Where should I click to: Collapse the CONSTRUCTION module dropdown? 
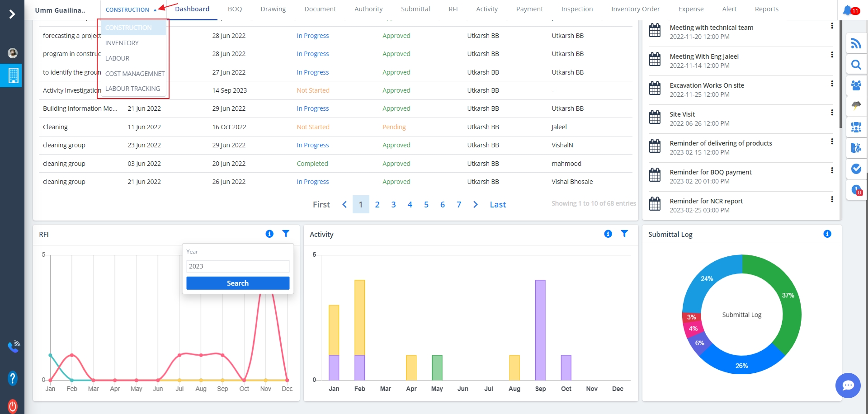click(x=131, y=9)
